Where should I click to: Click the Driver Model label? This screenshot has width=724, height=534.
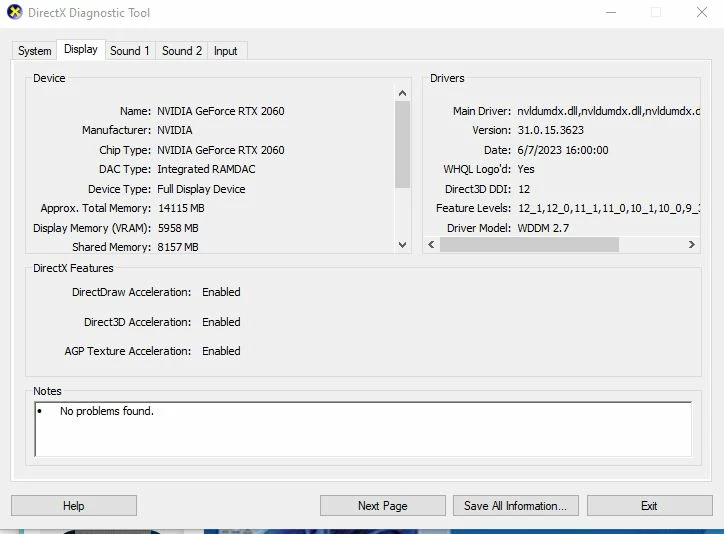pyautogui.click(x=479, y=228)
